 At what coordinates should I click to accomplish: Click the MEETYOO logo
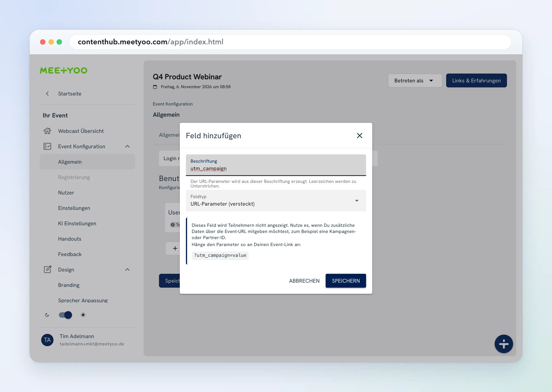[x=64, y=70]
